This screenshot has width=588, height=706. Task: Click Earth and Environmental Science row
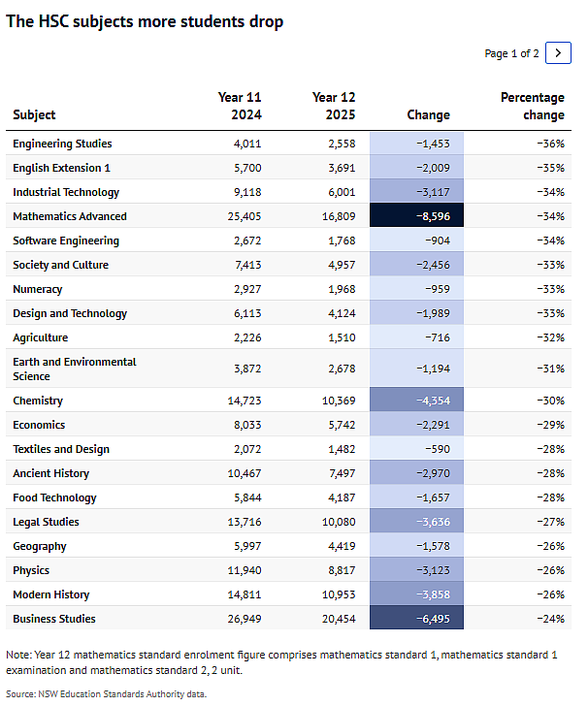click(288, 369)
